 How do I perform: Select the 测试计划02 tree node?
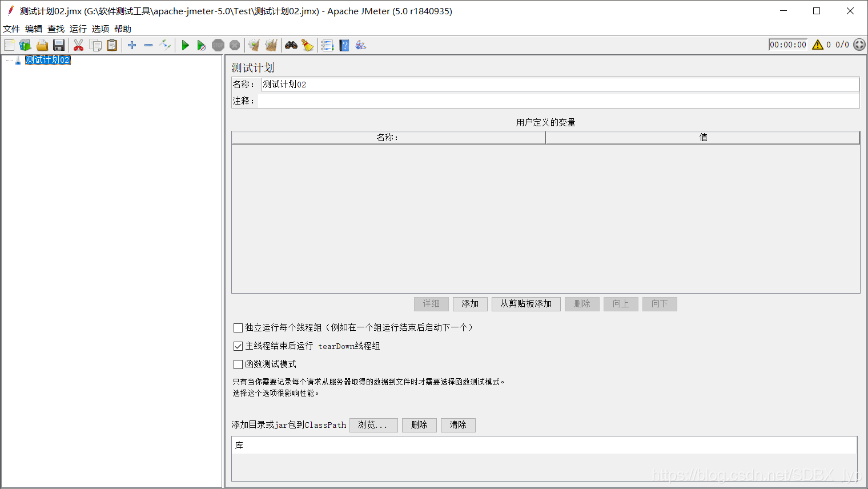[x=47, y=60]
